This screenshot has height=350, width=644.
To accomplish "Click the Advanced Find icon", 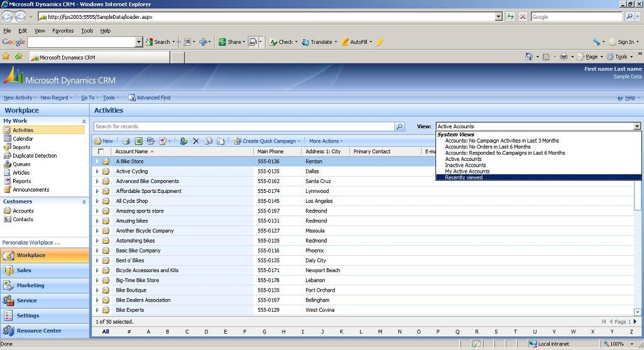I will tap(131, 98).
